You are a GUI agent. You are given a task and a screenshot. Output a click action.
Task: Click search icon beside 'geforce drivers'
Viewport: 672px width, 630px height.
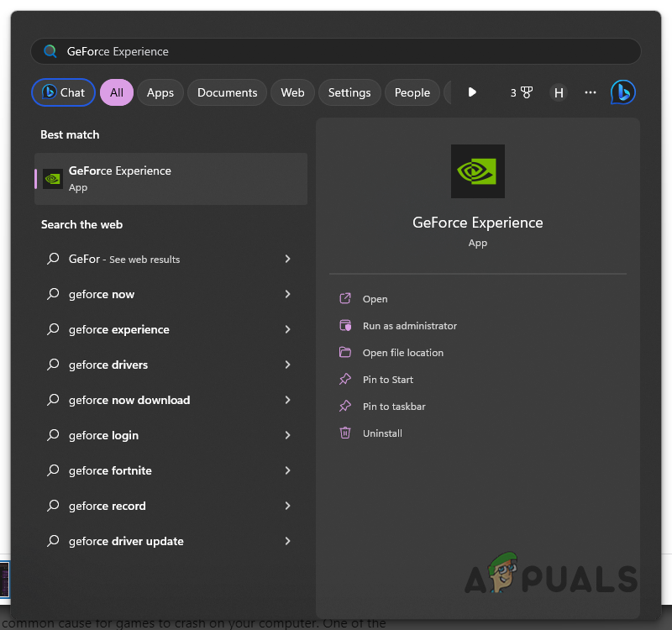(53, 365)
